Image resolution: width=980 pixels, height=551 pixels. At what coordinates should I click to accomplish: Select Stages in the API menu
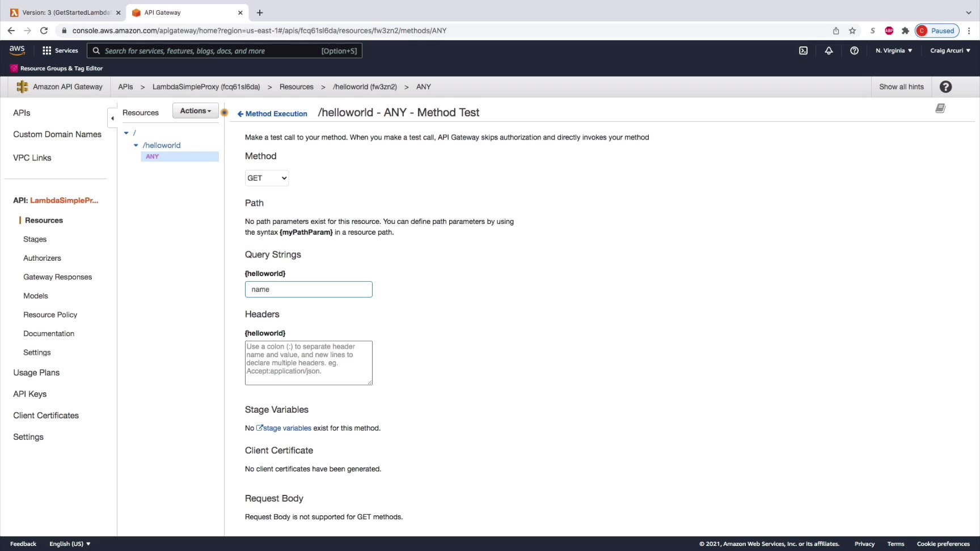(x=35, y=239)
